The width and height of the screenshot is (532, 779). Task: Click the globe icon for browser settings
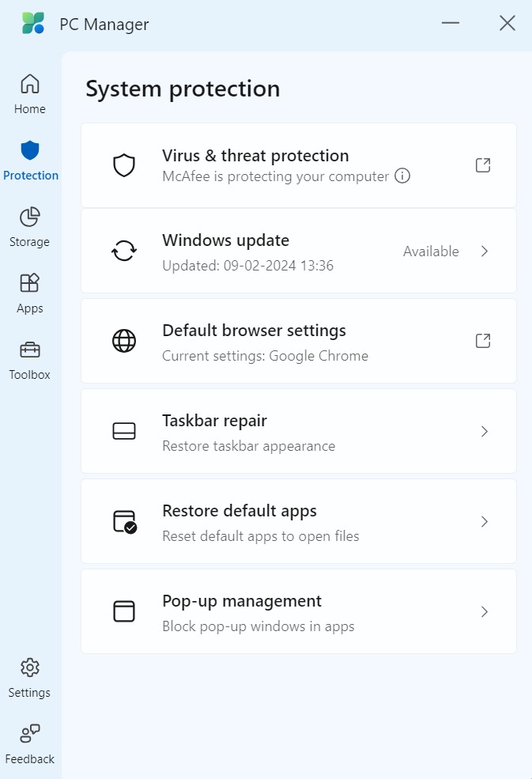(x=124, y=341)
